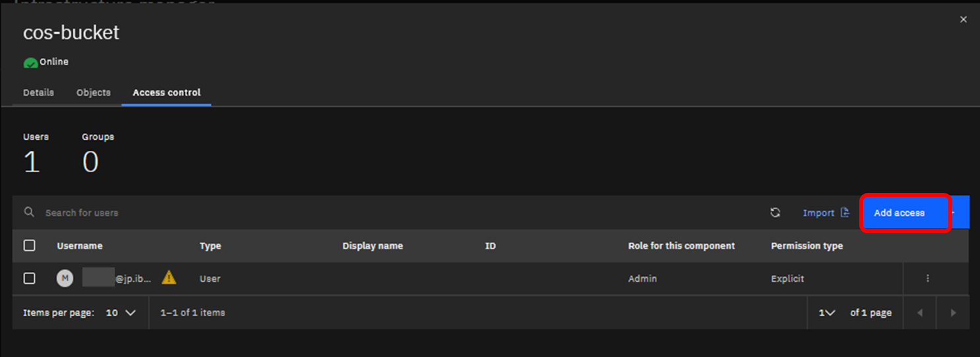This screenshot has height=357, width=980.
Task: Click the user avatar with letter M
Action: click(65, 279)
